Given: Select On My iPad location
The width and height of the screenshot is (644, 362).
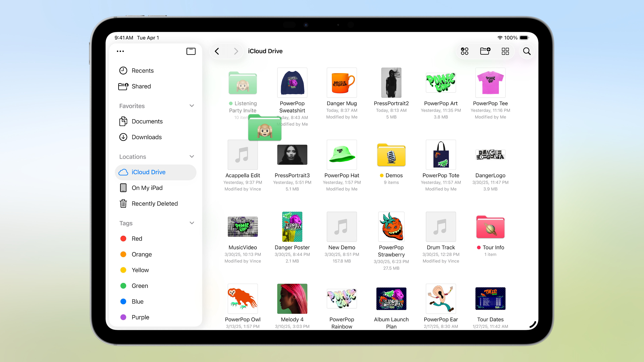Looking at the screenshot, I should click(147, 188).
